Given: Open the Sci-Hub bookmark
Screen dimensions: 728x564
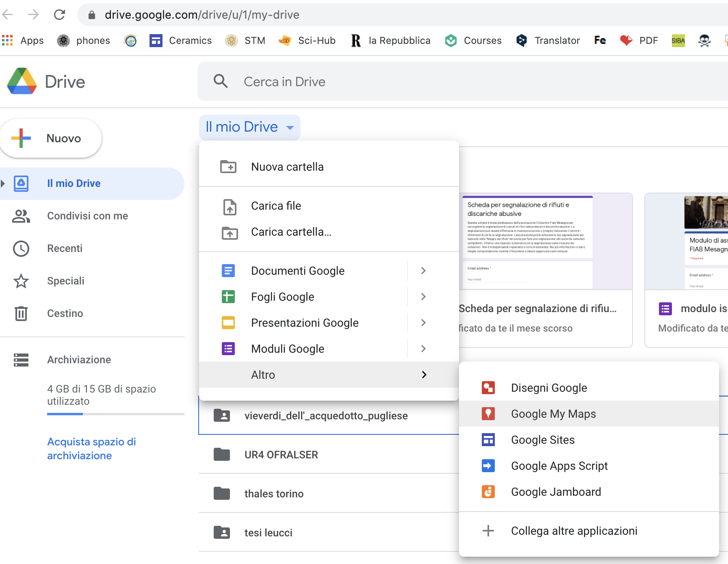Looking at the screenshot, I should [307, 40].
